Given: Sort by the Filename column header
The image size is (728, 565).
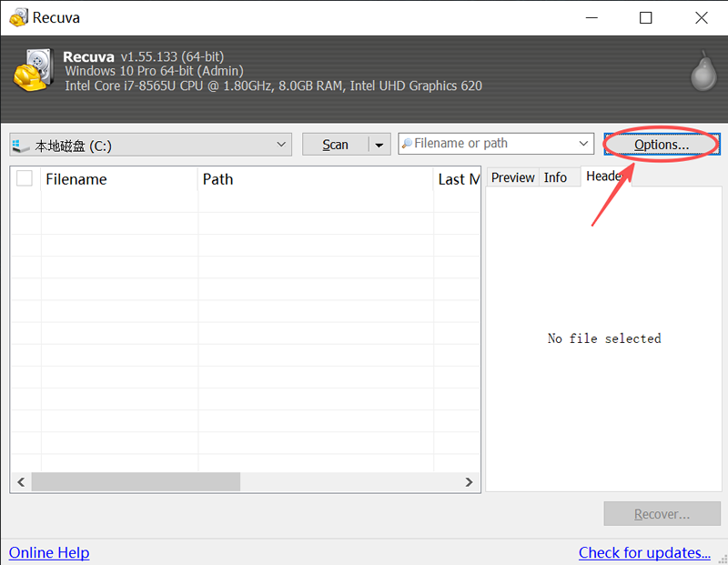Looking at the screenshot, I should (x=119, y=179).
